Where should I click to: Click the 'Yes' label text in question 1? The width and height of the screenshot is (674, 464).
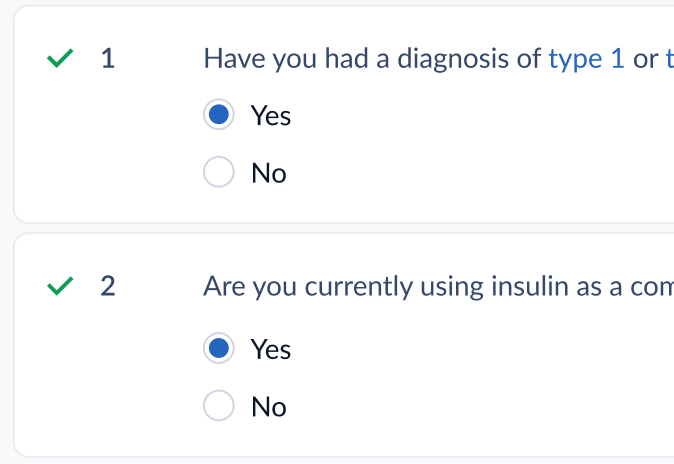click(271, 116)
